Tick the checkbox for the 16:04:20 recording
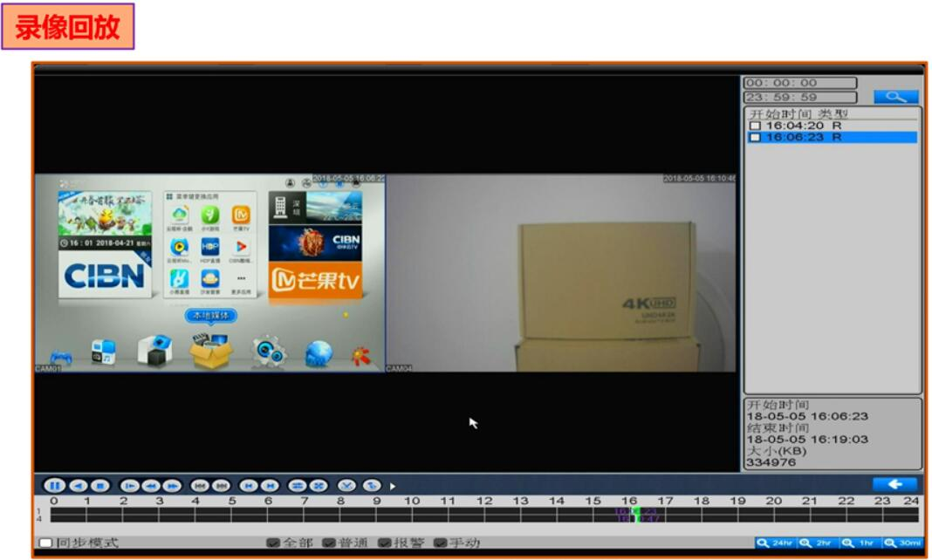Screen dimensions: 932x560 pos(755,126)
